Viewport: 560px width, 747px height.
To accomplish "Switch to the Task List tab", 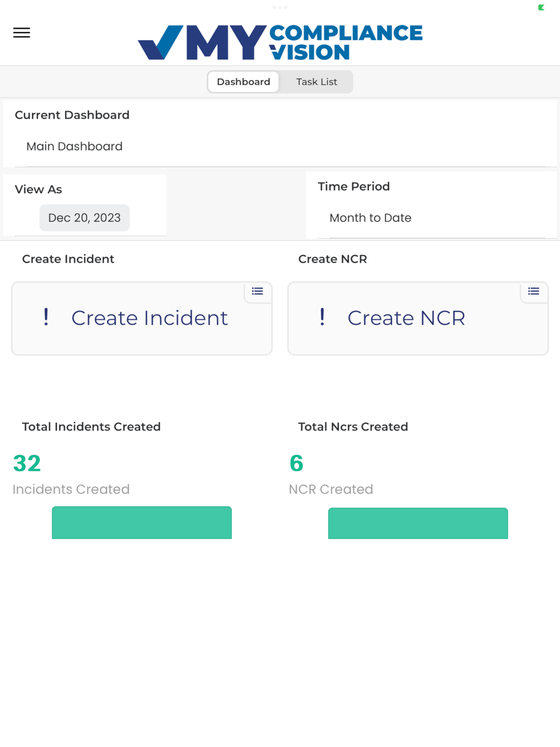I will pyautogui.click(x=316, y=82).
